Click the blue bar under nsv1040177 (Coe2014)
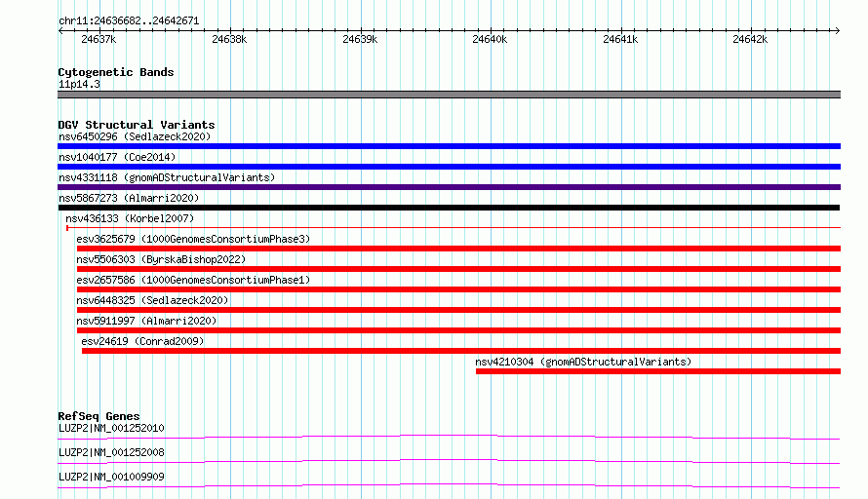868x499 pixels. coord(449,167)
